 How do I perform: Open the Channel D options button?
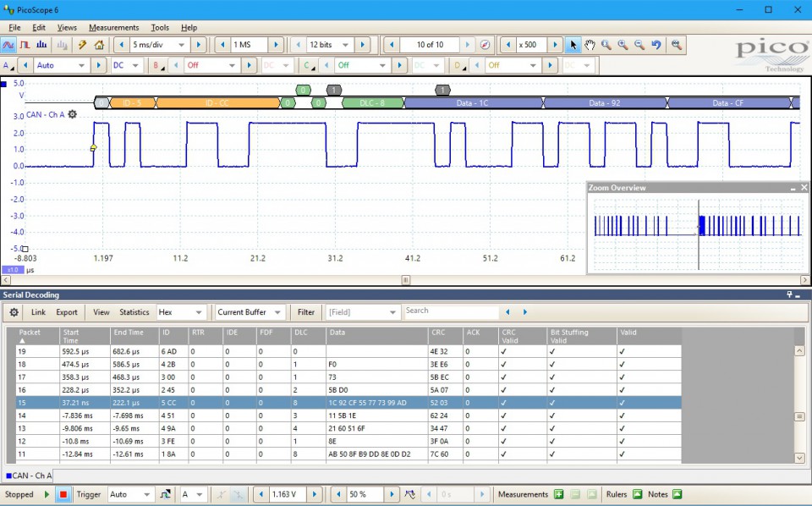(x=459, y=65)
